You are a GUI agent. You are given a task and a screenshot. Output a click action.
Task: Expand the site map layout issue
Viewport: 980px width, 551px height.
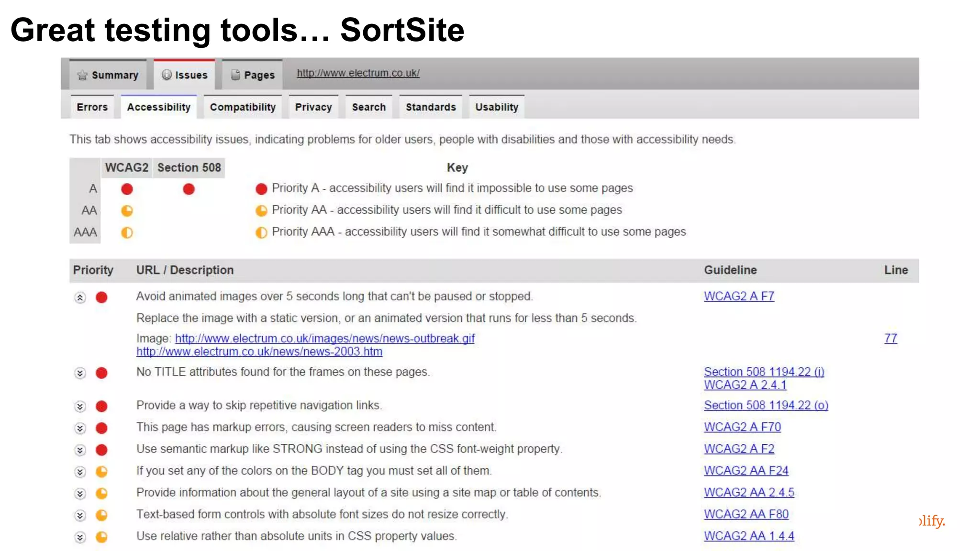click(80, 494)
